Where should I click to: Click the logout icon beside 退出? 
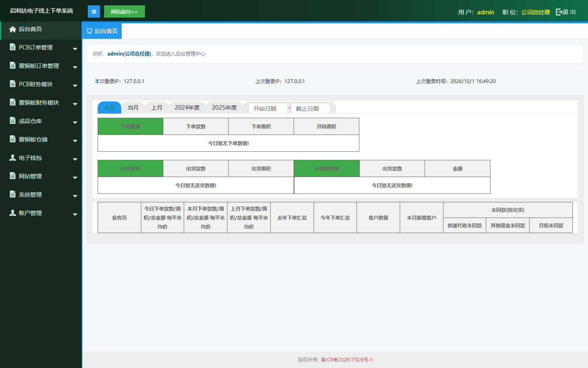559,12
